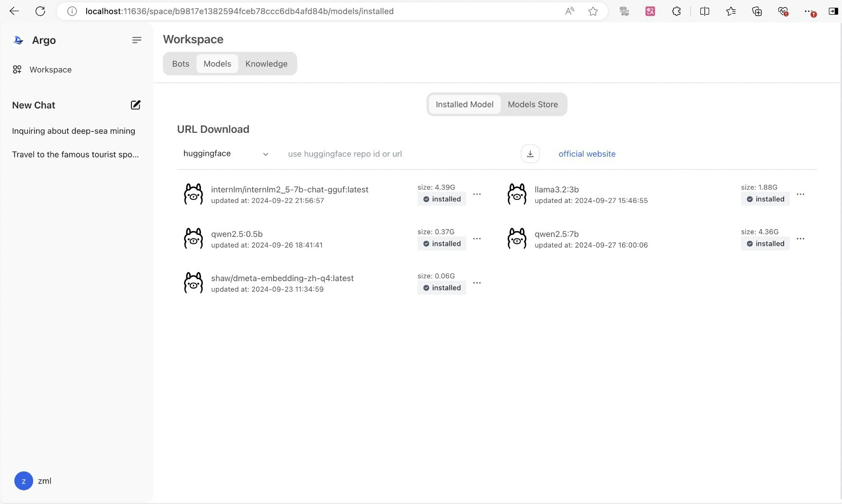Click model name internlm/internlm2_5-7b-chat-gguf:latest
This screenshot has width=842, height=504.
(290, 190)
